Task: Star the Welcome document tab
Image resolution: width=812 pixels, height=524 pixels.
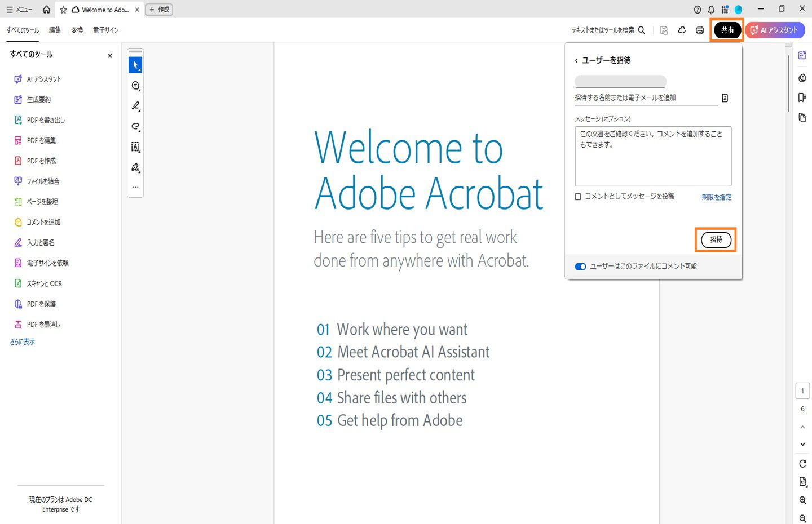Action: [63, 10]
